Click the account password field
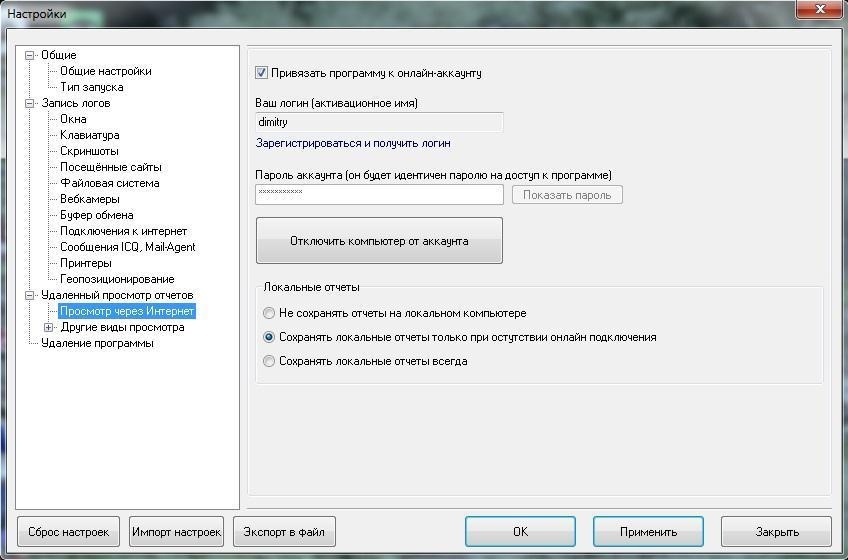Screen dimensions: 848x560 tap(379, 194)
